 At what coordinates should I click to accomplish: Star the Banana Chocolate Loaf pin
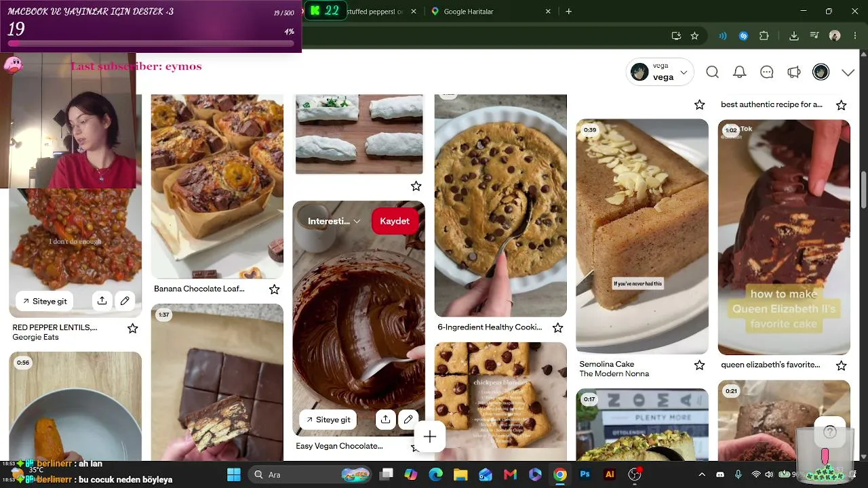click(275, 289)
